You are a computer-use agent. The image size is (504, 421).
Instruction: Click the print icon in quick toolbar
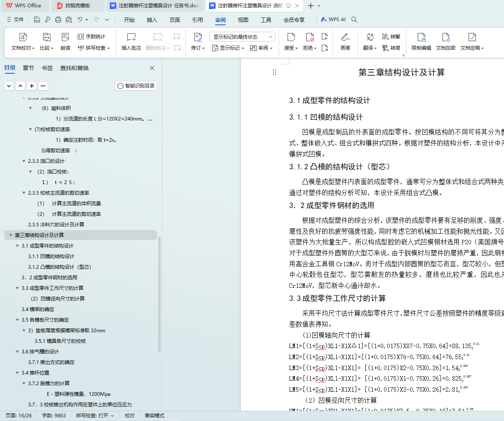(x=58, y=20)
